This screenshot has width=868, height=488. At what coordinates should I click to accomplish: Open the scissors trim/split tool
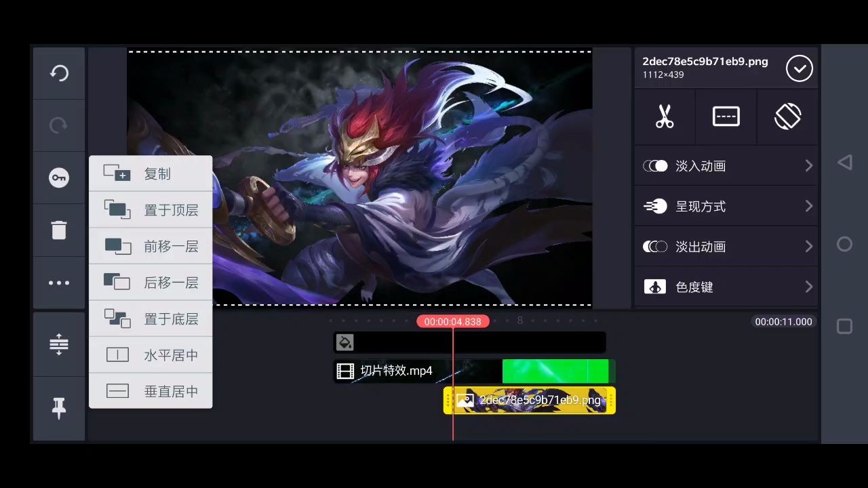point(665,117)
